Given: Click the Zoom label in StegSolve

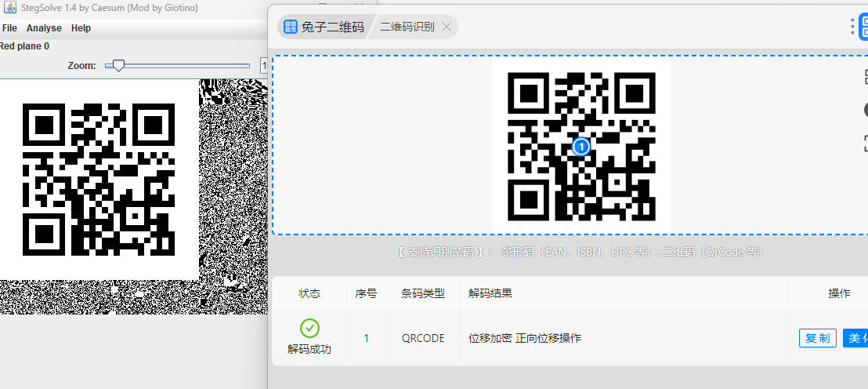Looking at the screenshot, I should (x=82, y=65).
